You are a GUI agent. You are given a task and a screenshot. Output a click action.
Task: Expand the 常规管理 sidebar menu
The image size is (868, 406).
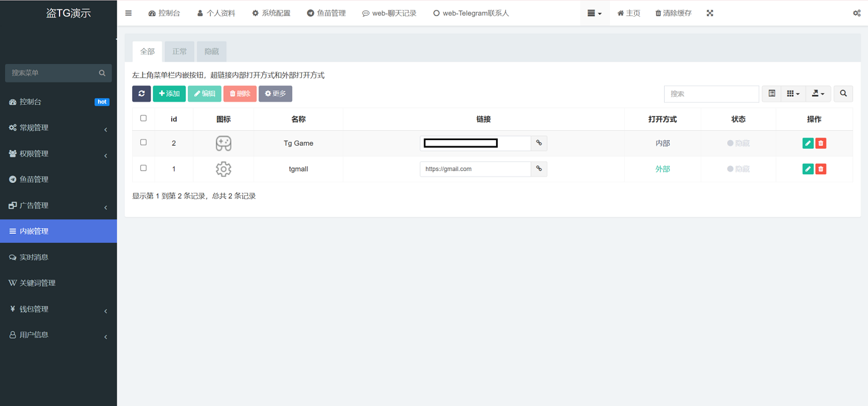pos(58,128)
